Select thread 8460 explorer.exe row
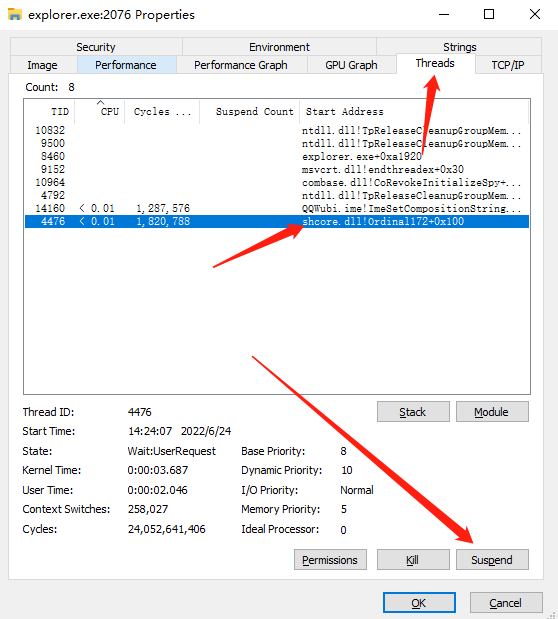 pos(276,156)
